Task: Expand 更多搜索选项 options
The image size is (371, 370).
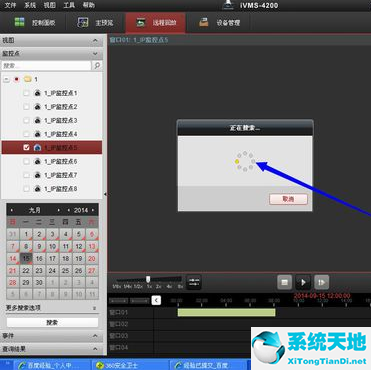Action: click(x=94, y=308)
